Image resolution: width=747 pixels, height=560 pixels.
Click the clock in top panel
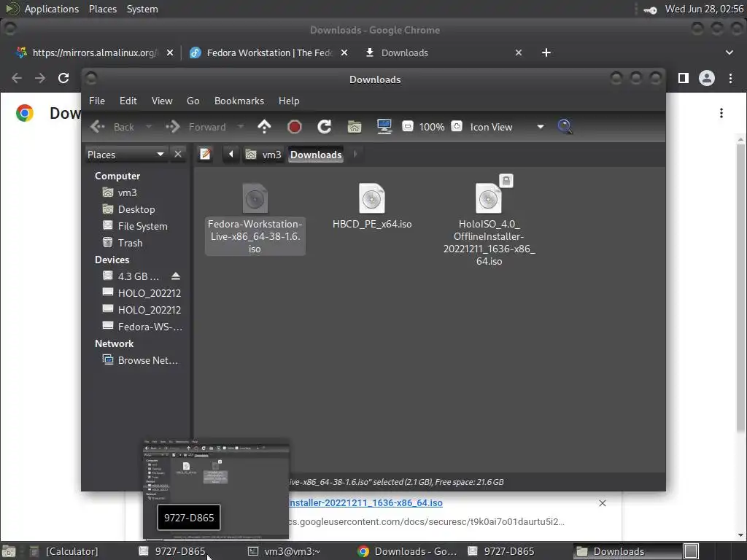coord(704,9)
